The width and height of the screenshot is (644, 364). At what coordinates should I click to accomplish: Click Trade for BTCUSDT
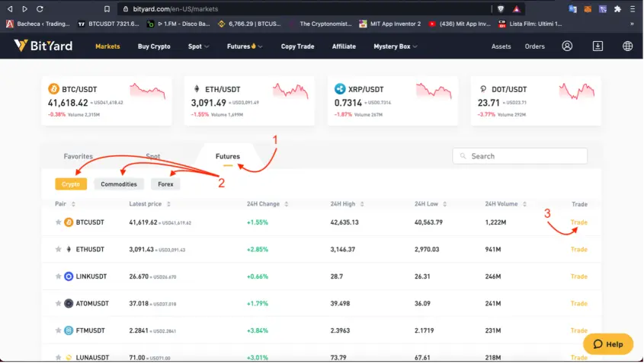coord(578,222)
